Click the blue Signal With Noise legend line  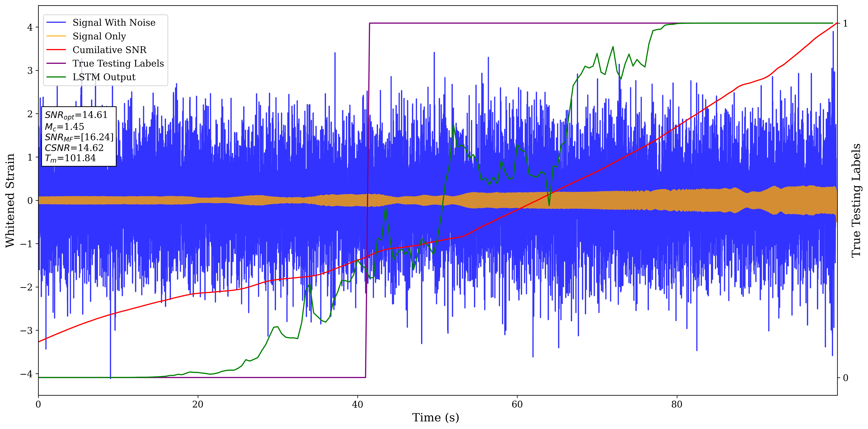coord(56,23)
